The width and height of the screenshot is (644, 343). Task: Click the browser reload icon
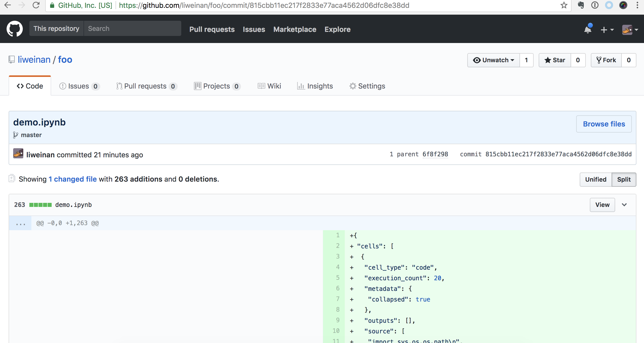click(x=36, y=5)
